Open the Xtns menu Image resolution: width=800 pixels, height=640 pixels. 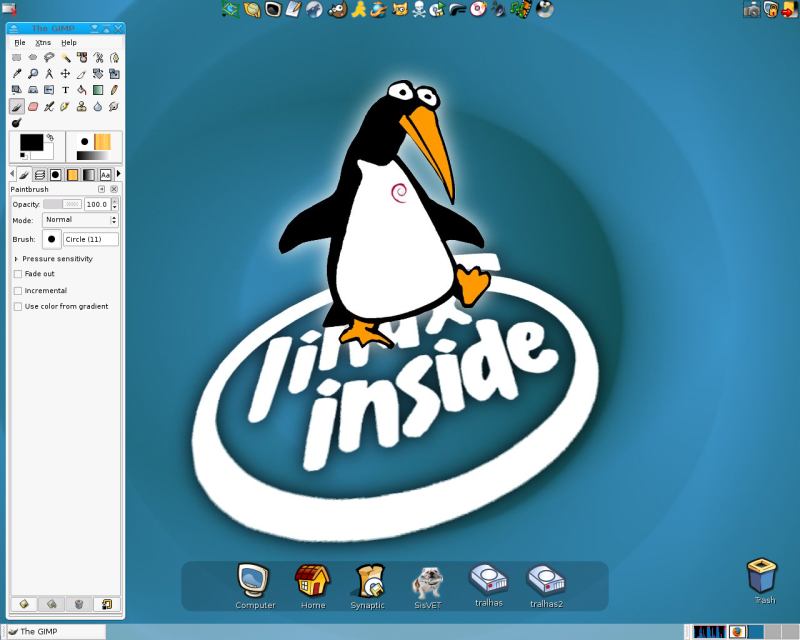coord(43,42)
